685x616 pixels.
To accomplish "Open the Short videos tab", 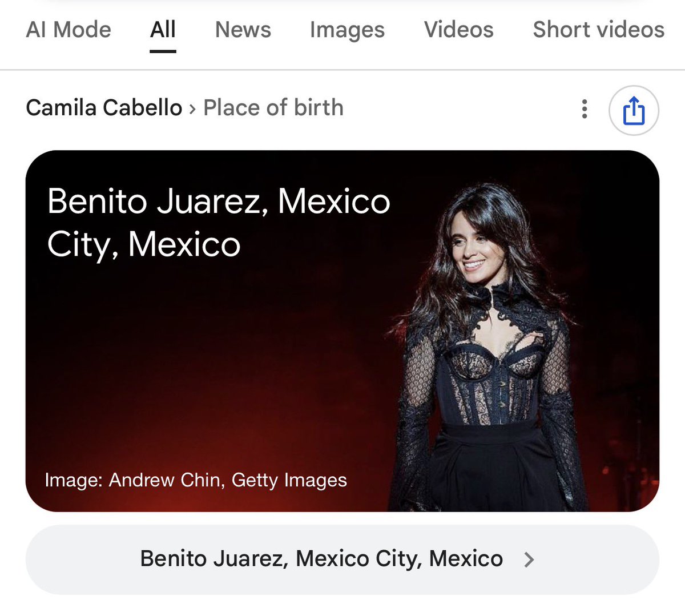I will pyautogui.click(x=599, y=30).
